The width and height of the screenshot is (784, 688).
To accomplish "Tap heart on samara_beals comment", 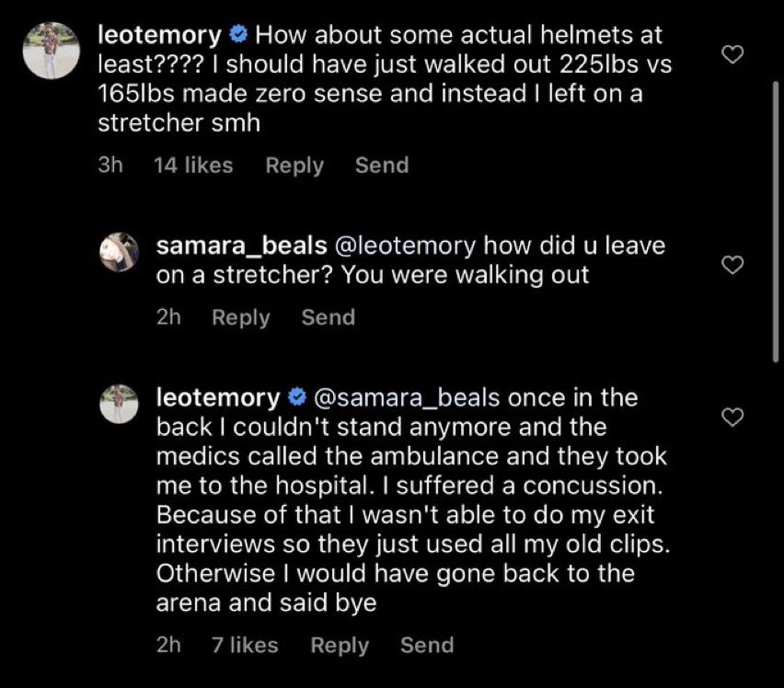I will coord(733,265).
